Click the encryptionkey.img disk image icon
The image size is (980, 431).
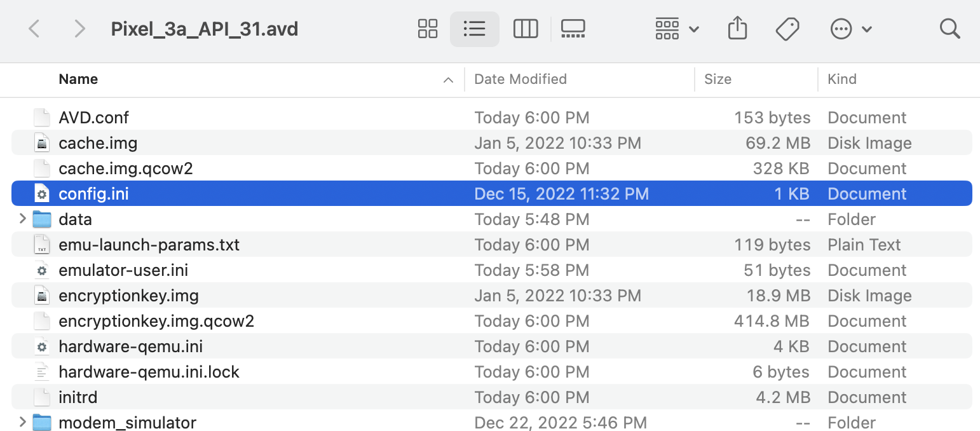42,296
